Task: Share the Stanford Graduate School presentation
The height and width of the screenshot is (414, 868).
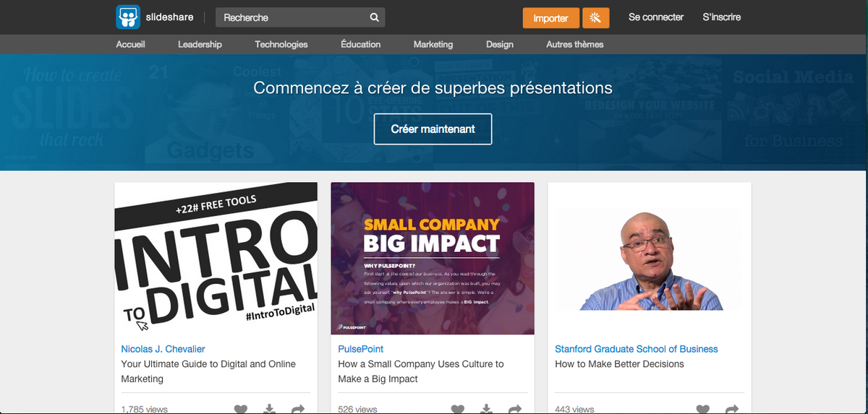Action: [x=731, y=410]
